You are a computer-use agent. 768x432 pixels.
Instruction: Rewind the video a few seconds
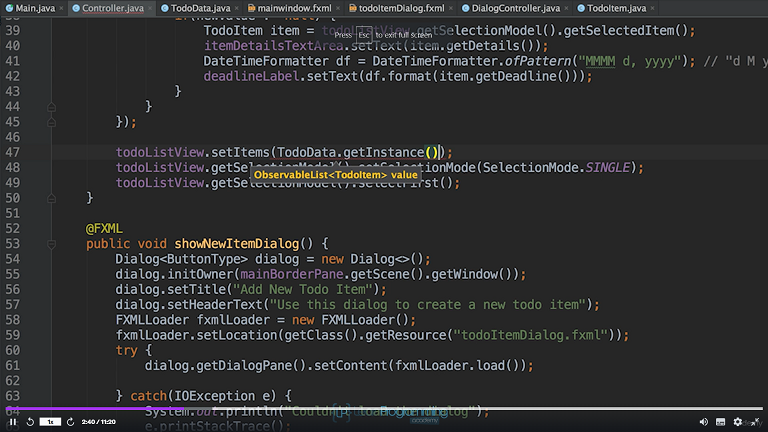(30, 422)
